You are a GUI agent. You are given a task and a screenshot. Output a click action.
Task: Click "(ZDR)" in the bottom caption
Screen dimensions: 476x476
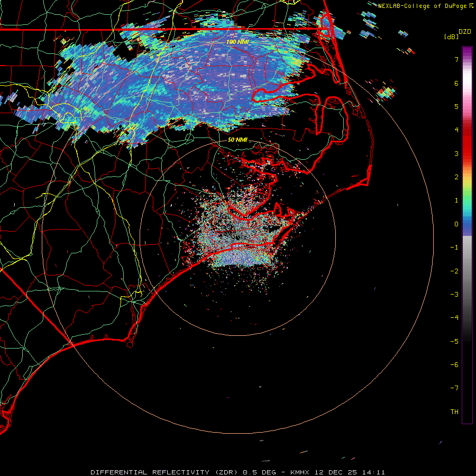(227, 472)
